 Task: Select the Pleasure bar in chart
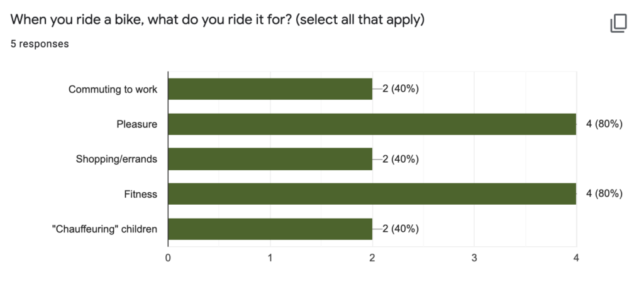tap(372, 124)
